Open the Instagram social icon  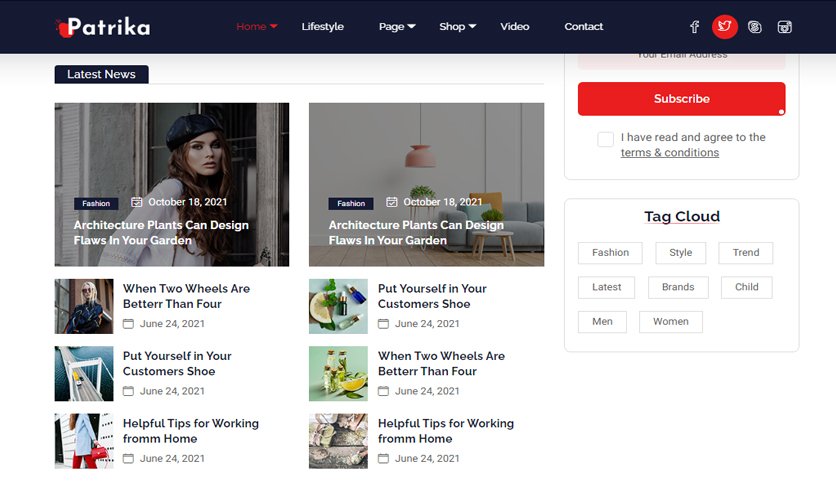784,27
